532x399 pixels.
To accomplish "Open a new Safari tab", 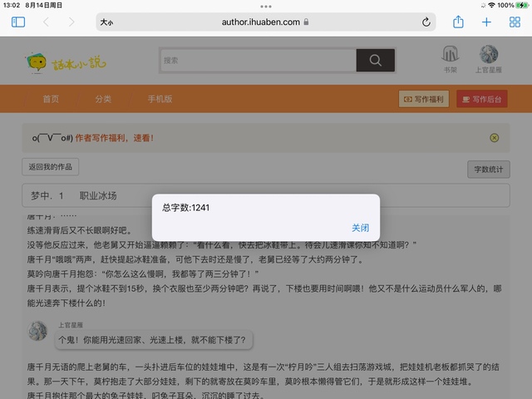I will click(x=486, y=22).
